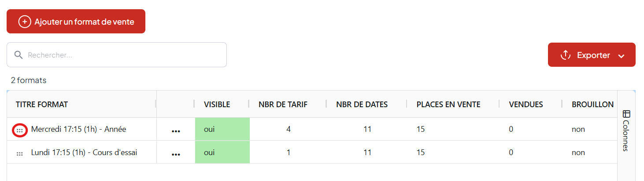This screenshot has height=181, width=644.
Task: Expand the Exporter dropdown chevron
Action: click(622, 56)
